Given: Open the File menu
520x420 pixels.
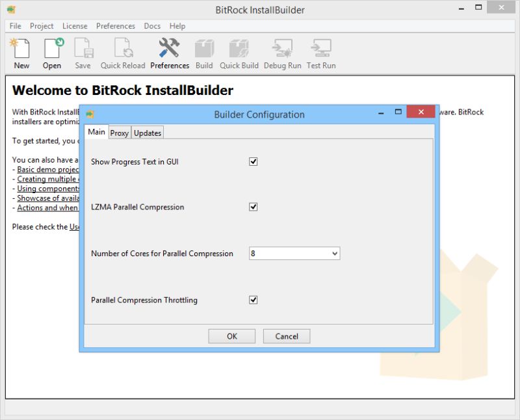Looking at the screenshot, I should (15, 26).
